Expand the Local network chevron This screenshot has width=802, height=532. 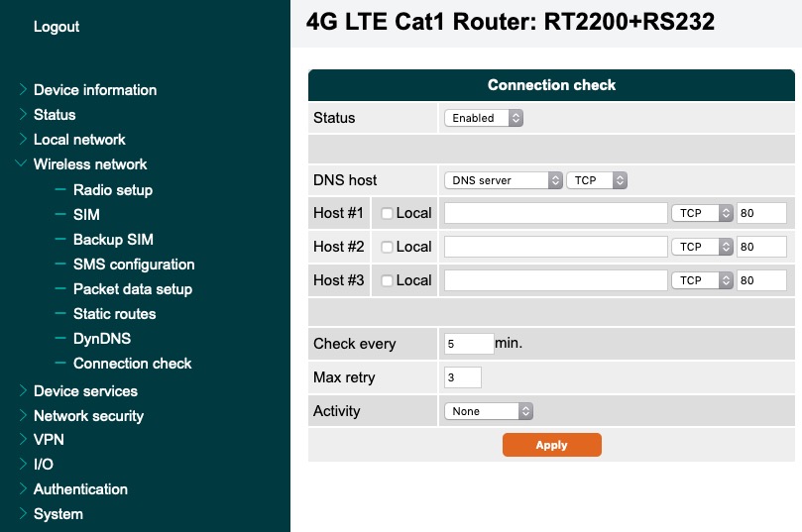click(23, 139)
